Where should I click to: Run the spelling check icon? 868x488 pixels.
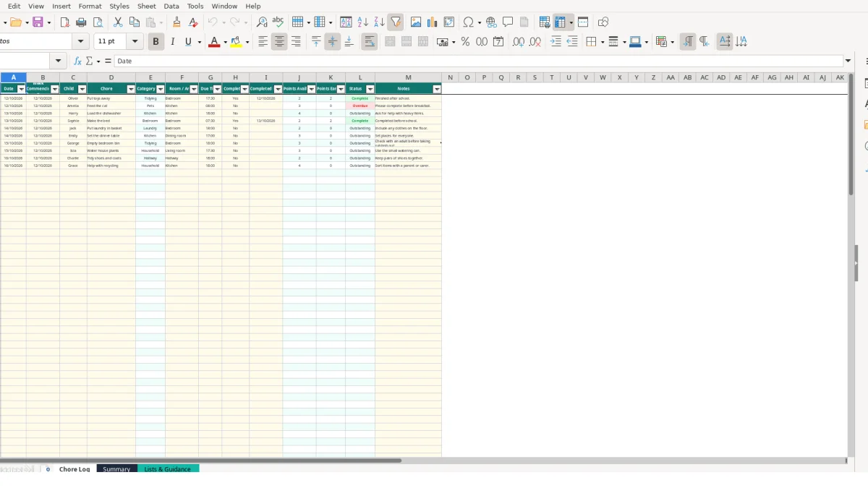pyautogui.click(x=278, y=22)
